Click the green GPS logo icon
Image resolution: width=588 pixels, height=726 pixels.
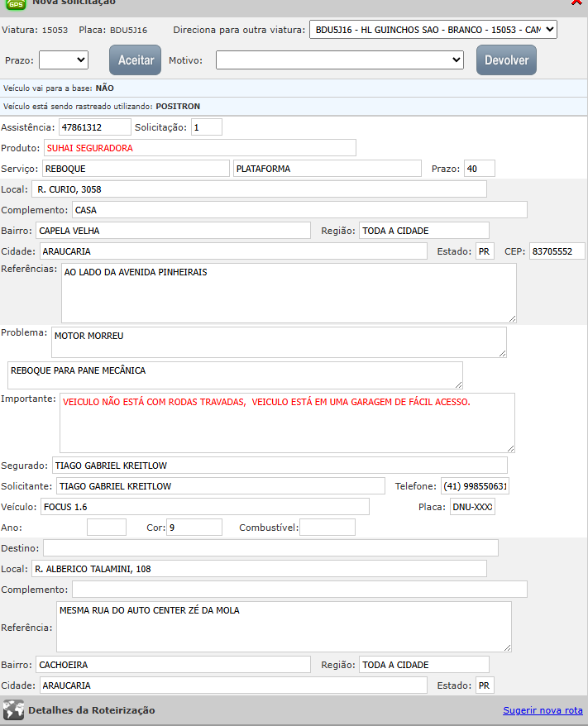[15, 3]
